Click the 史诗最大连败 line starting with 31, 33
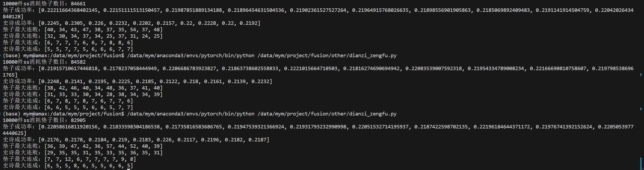Viewport: 644px width, 170px height. point(83,94)
